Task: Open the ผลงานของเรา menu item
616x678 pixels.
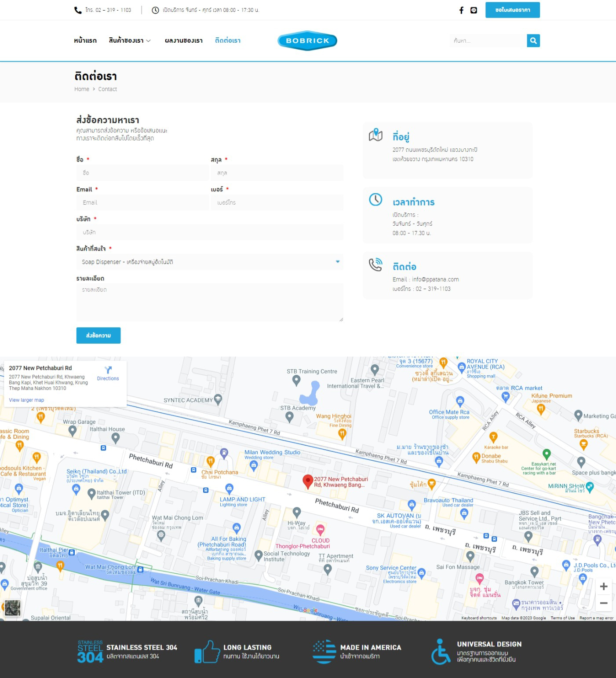Action: 183,40
